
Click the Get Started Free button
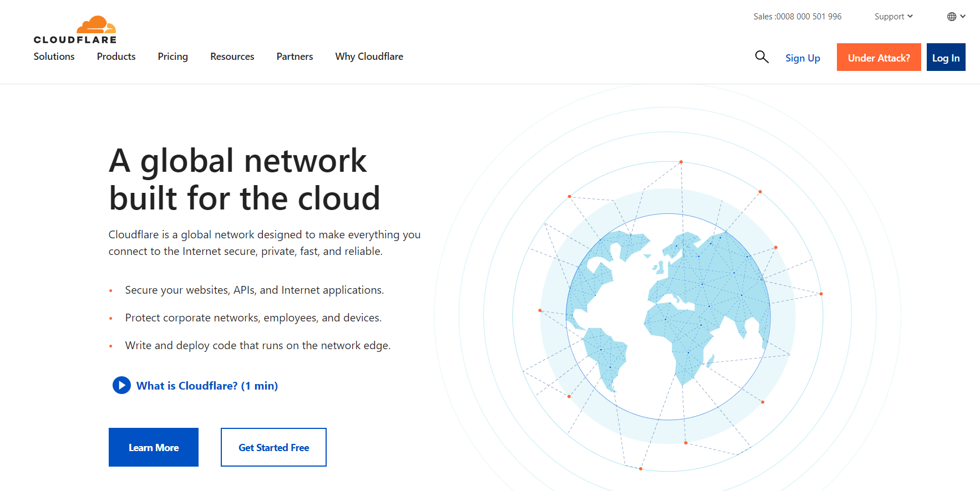273,447
